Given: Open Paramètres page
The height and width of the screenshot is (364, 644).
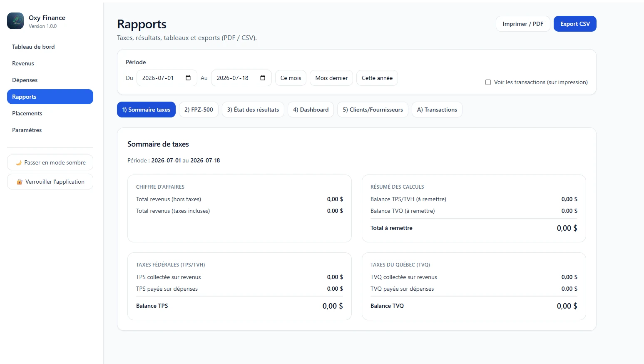Looking at the screenshot, I should (50, 130).
